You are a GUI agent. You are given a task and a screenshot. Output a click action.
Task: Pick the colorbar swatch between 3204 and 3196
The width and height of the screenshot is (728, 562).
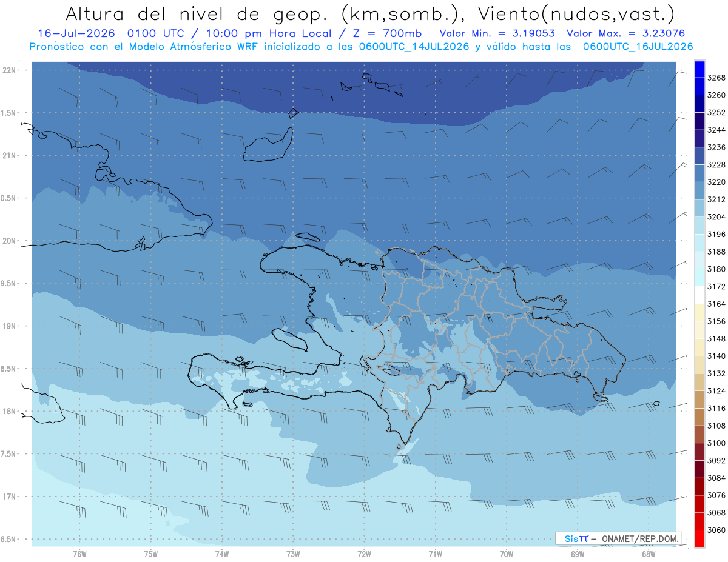(699, 225)
